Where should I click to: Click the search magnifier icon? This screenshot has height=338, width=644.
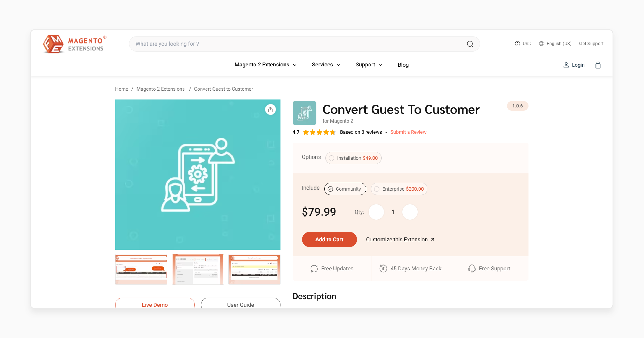[x=470, y=44]
